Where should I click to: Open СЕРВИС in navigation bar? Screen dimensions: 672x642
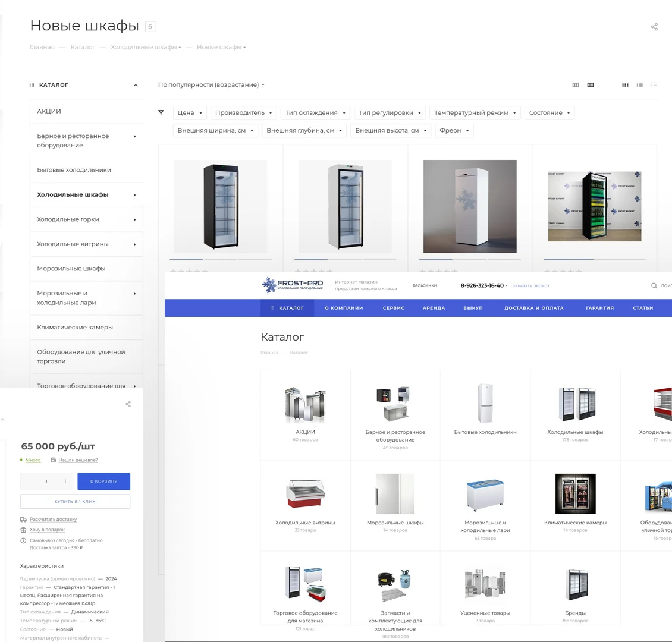tap(394, 308)
